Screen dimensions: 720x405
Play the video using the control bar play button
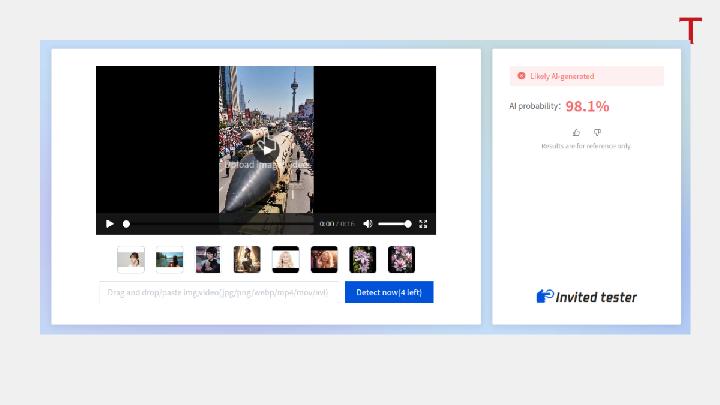pyautogui.click(x=110, y=224)
